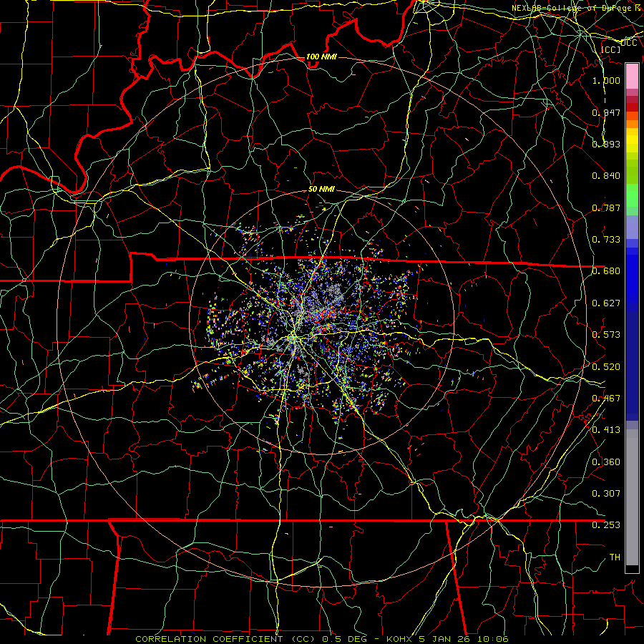Click the 'KOHX' radar site identifier
The width and height of the screenshot is (644, 644).
(401, 639)
